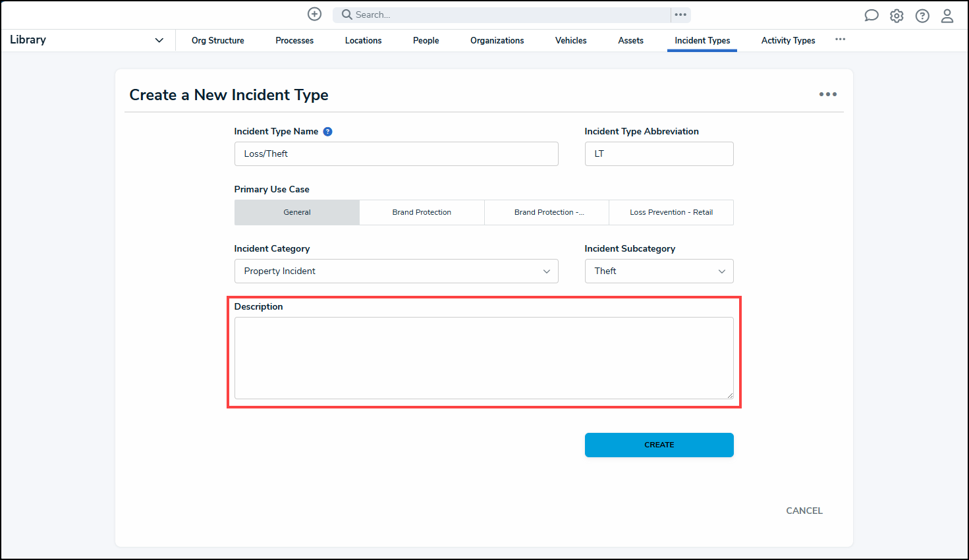Click the plus quick-add icon
Screen dimensions: 969x560
tap(315, 14)
